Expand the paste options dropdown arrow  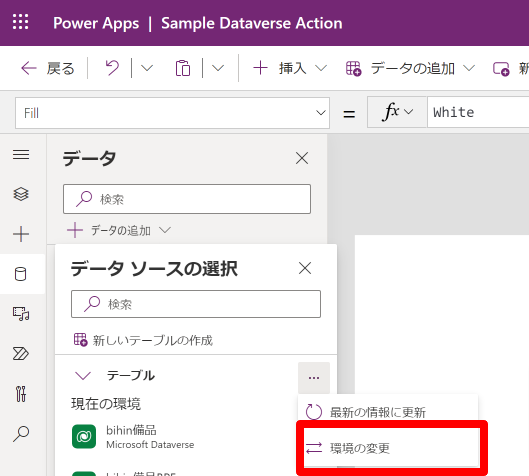click(218, 68)
